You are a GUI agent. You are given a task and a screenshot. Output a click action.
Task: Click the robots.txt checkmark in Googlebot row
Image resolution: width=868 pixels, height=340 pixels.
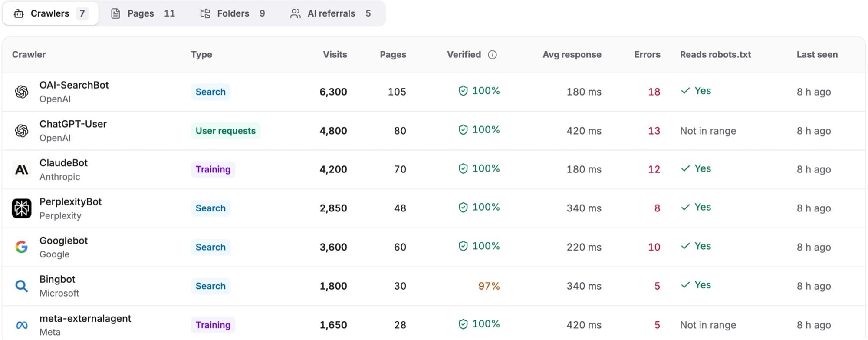pos(685,246)
